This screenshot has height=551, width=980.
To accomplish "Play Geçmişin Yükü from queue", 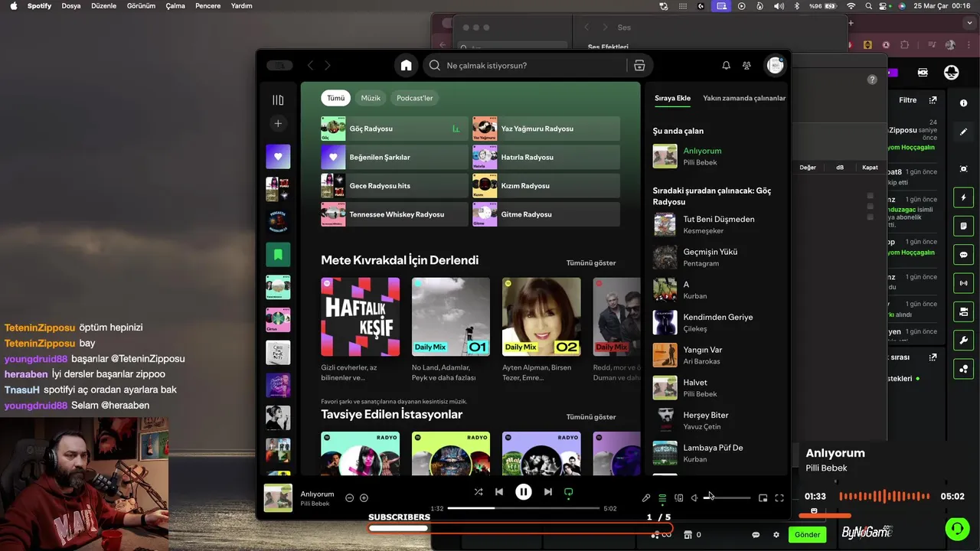I will (x=718, y=257).
